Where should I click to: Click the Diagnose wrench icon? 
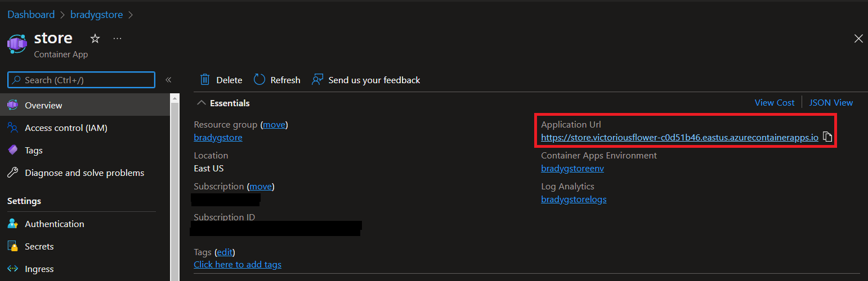coord(12,173)
